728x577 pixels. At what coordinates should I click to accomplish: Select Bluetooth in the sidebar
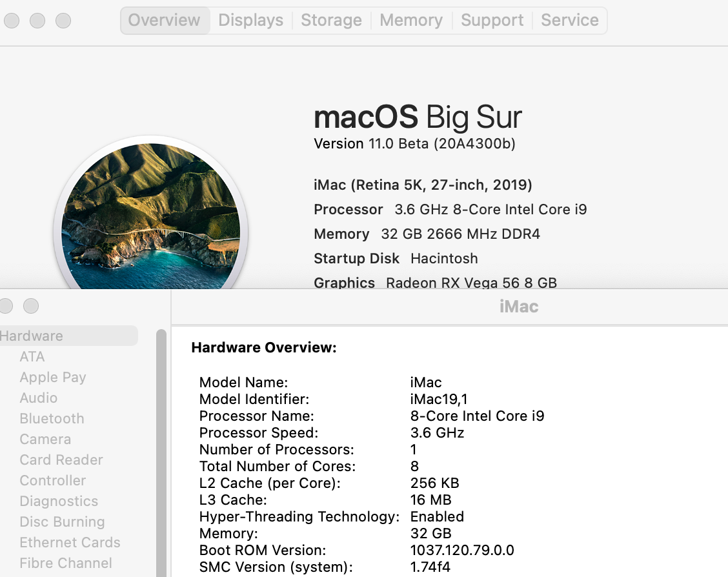coord(52,419)
